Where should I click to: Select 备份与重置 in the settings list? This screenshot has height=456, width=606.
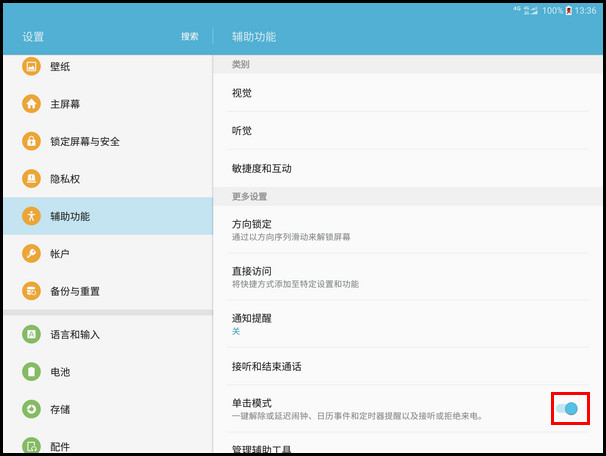pos(108,291)
